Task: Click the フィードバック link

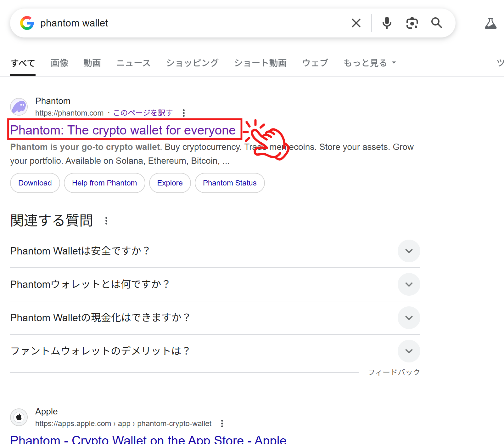Action: tap(394, 372)
